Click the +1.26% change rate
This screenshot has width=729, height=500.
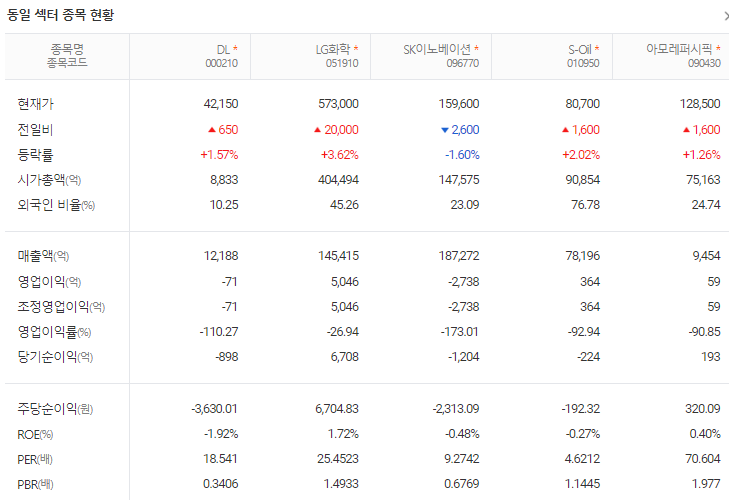tap(702, 155)
